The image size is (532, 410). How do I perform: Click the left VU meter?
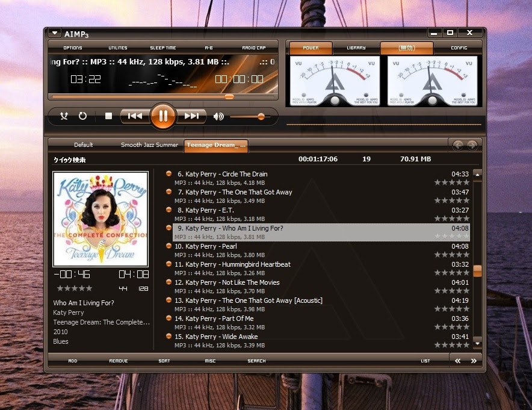coord(335,81)
